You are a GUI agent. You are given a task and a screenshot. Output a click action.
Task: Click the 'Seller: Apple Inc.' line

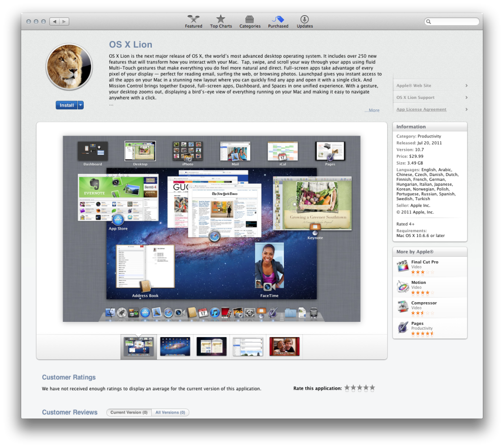point(413,206)
